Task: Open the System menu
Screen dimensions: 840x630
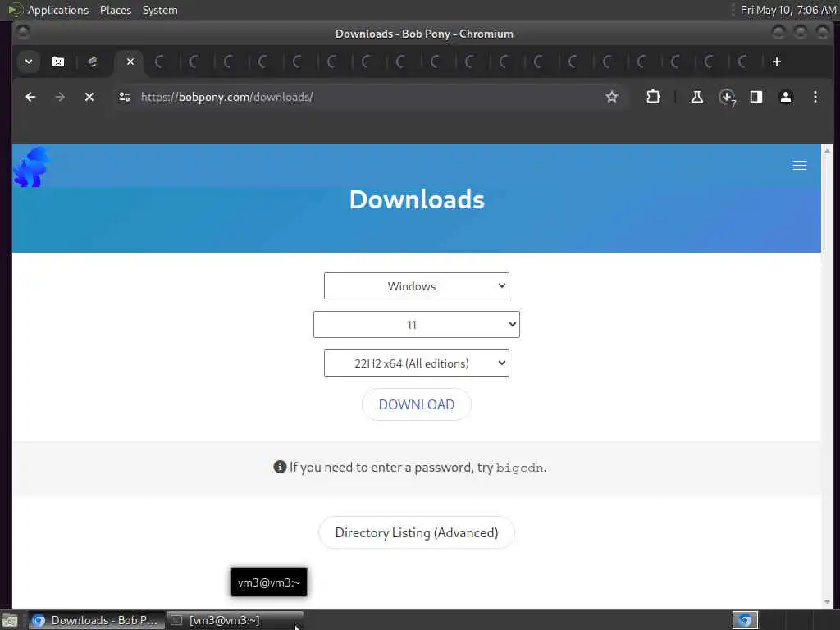Action: click(x=160, y=10)
